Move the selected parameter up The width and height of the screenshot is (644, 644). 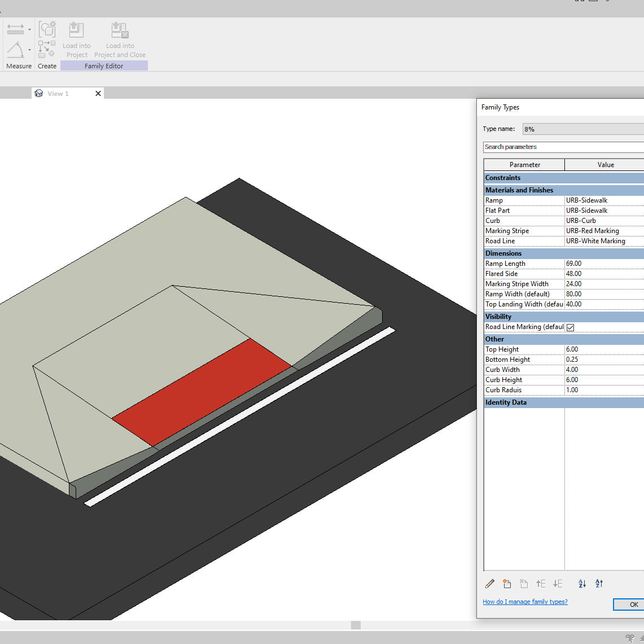tap(540, 584)
